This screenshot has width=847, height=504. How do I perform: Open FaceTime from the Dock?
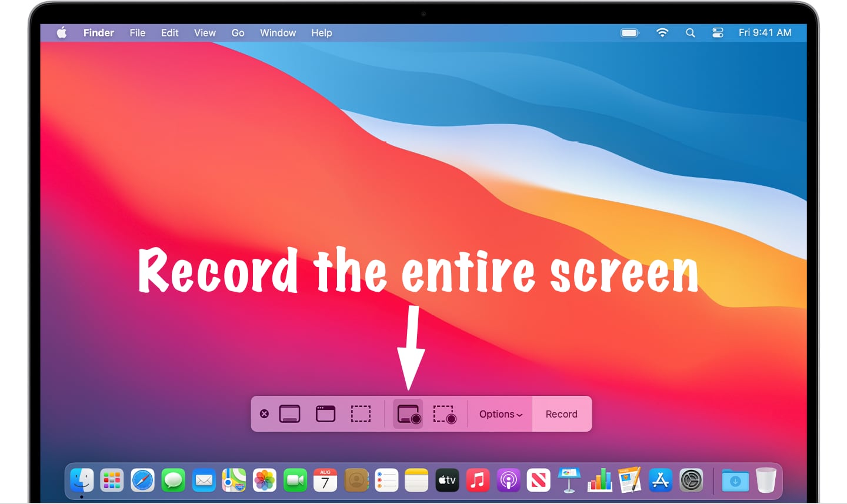pos(295,480)
